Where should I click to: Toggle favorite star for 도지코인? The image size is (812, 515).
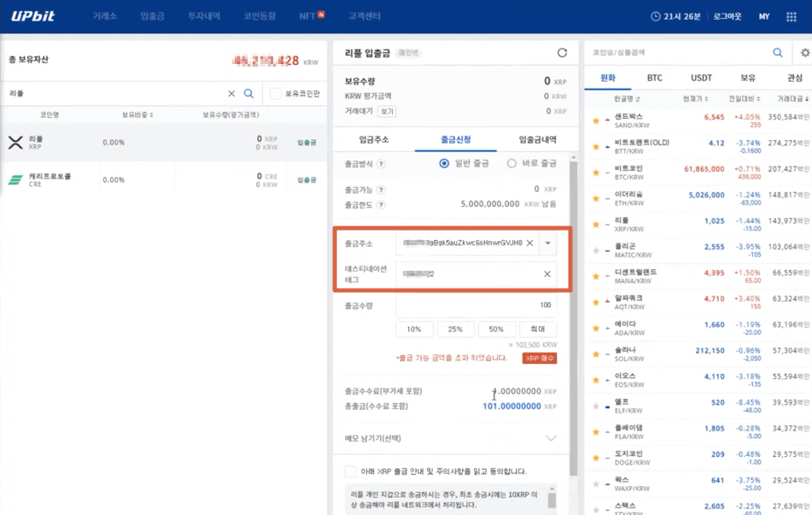click(x=596, y=458)
